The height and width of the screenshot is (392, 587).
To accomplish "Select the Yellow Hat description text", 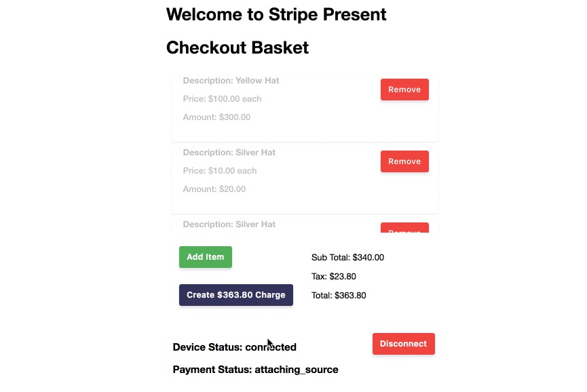I will (x=231, y=81).
